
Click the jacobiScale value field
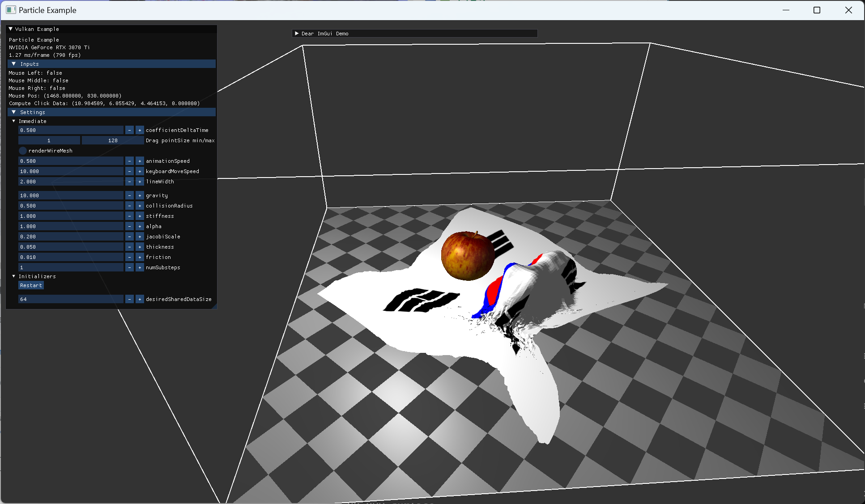point(71,237)
